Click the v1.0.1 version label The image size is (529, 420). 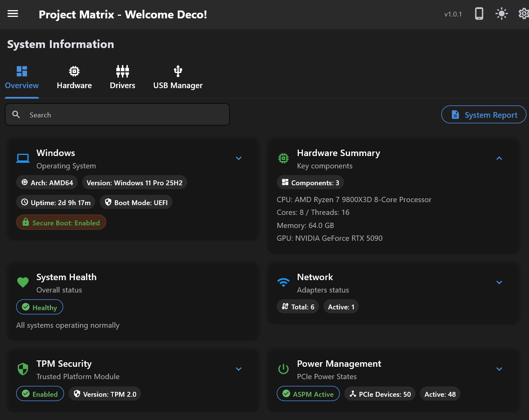453,14
